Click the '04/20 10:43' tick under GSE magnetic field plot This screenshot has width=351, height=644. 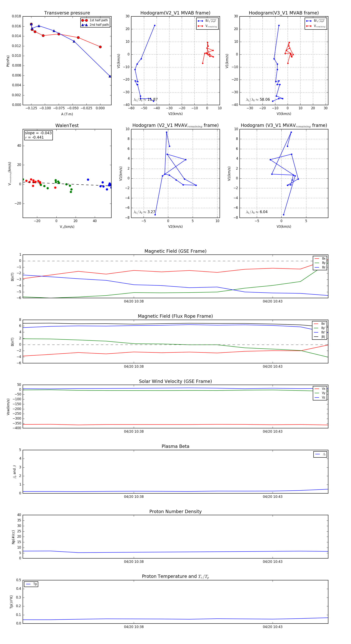(273, 302)
